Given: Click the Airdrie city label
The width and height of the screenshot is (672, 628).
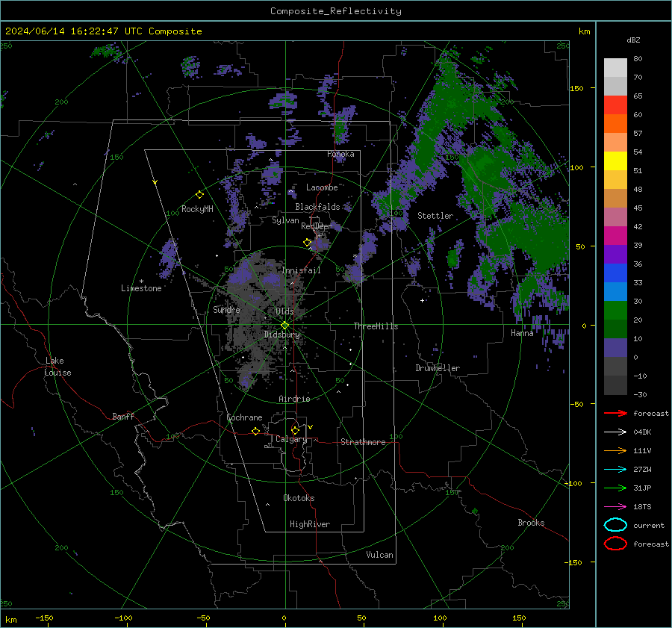Looking at the screenshot, I should pyautogui.click(x=294, y=399).
